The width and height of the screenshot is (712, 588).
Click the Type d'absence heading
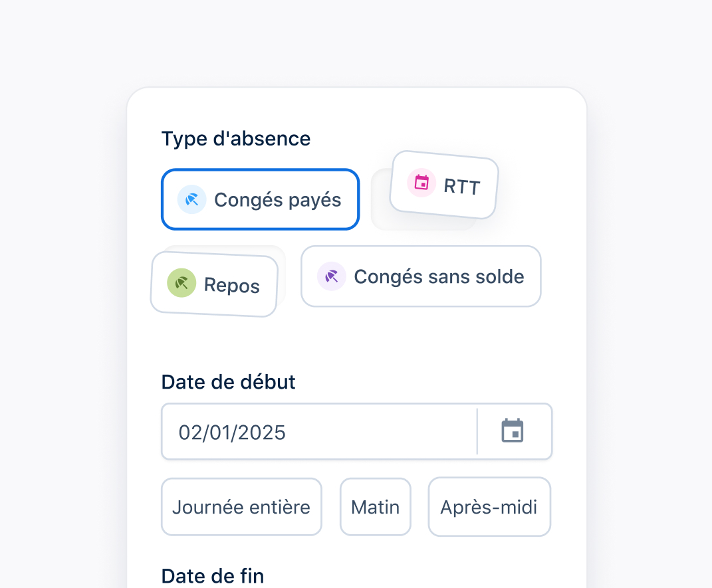tap(236, 138)
